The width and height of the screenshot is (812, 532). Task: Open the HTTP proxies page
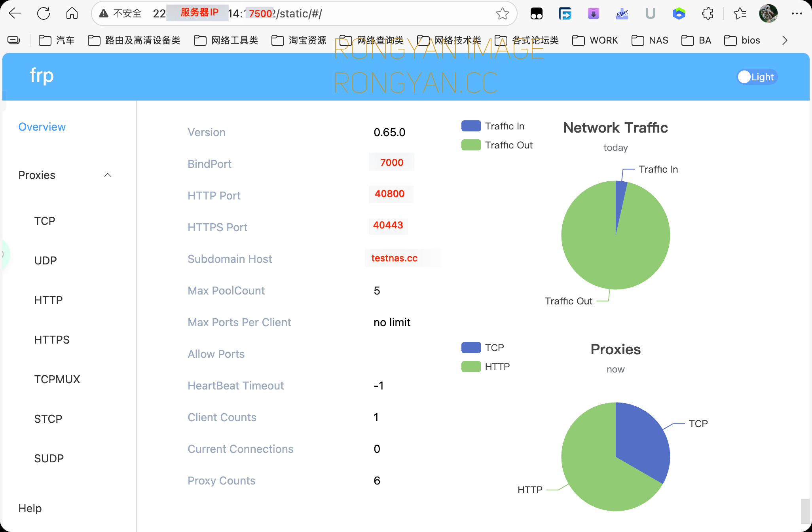[x=48, y=300]
